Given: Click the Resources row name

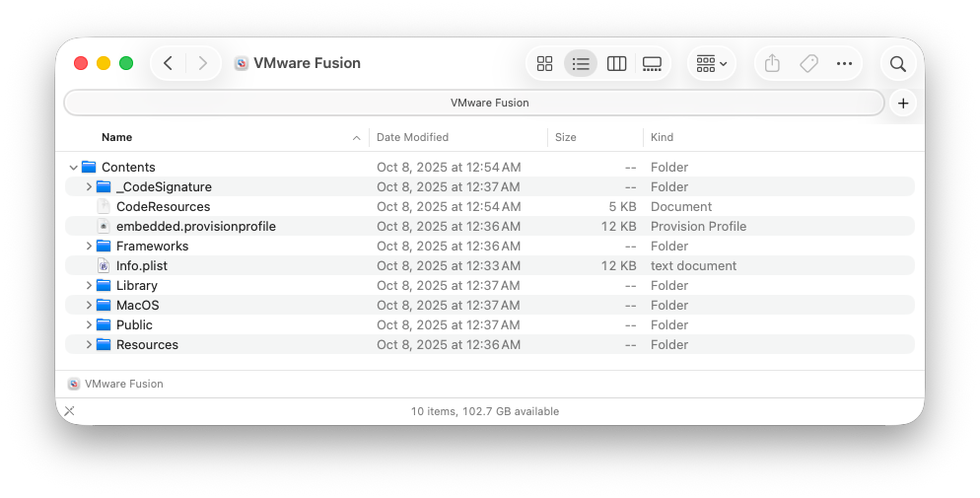Looking at the screenshot, I should tap(148, 345).
